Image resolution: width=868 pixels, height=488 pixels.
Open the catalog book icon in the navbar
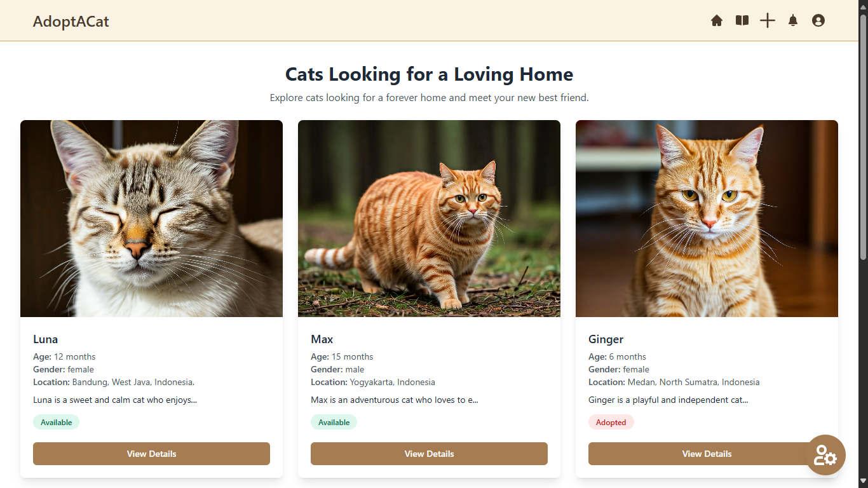click(x=742, y=20)
